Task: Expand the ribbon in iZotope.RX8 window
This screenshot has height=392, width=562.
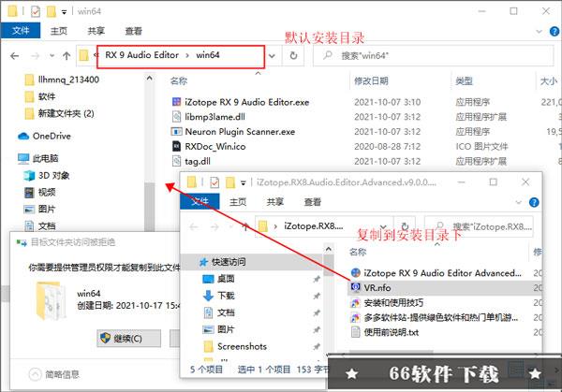Action: pos(518,203)
